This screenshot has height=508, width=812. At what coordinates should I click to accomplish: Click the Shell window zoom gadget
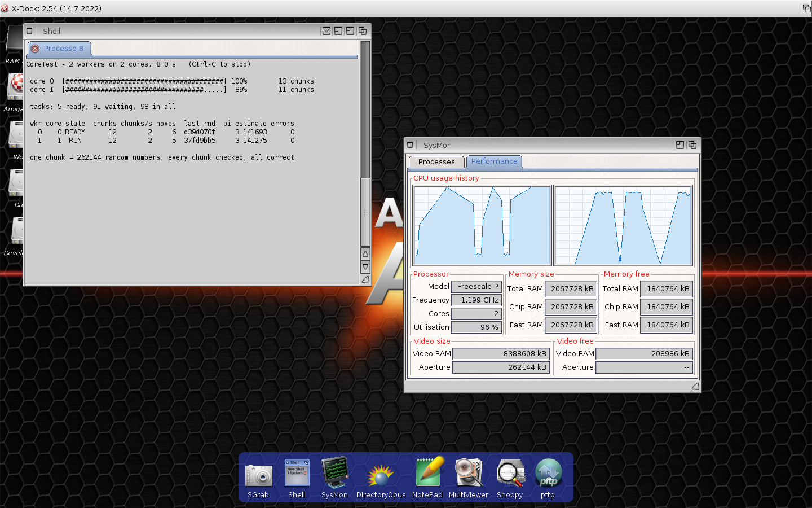pos(350,31)
